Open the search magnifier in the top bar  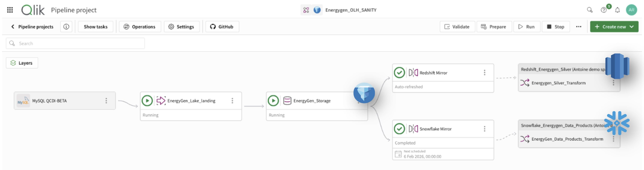590,10
